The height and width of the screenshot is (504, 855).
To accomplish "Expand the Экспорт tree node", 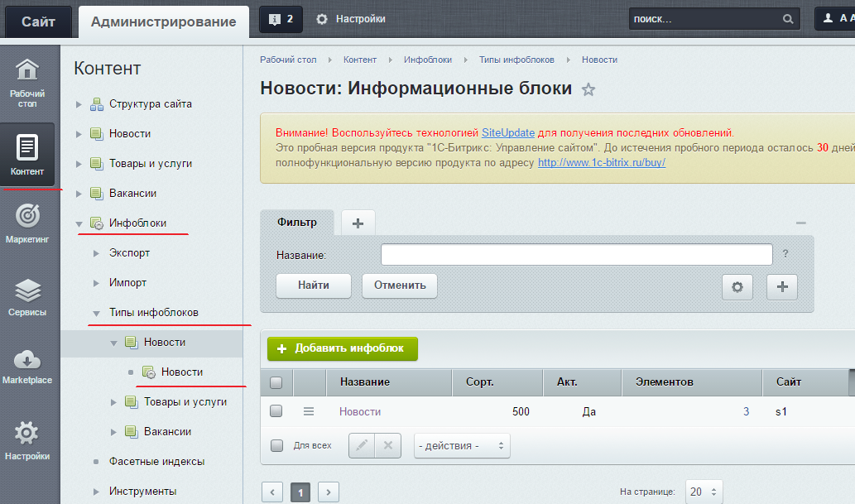I will tap(96, 253).
